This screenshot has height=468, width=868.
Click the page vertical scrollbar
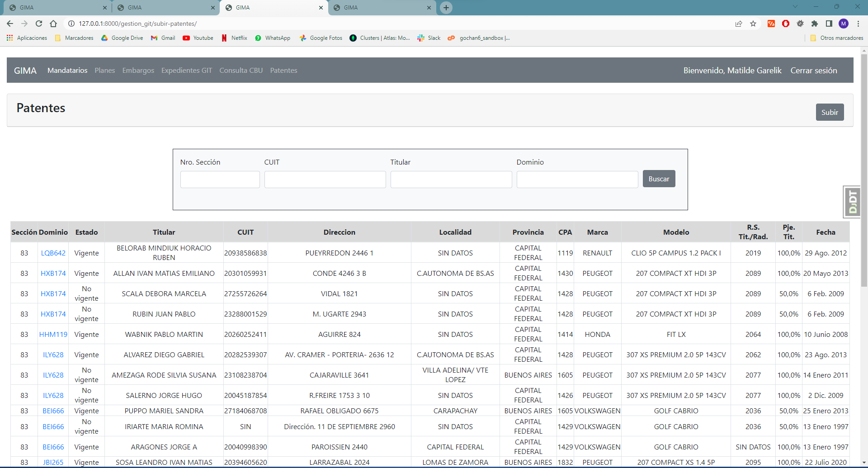coord(864,170)
